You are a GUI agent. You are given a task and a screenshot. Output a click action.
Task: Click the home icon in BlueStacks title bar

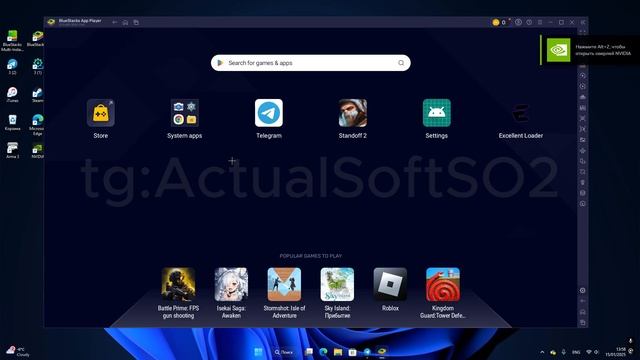point(125,22)
